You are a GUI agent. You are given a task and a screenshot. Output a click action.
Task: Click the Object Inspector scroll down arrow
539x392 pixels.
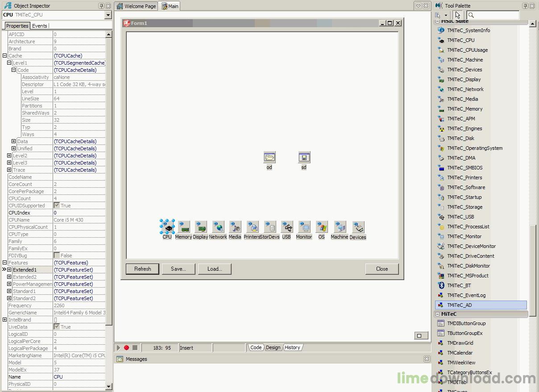coord(109,386)
